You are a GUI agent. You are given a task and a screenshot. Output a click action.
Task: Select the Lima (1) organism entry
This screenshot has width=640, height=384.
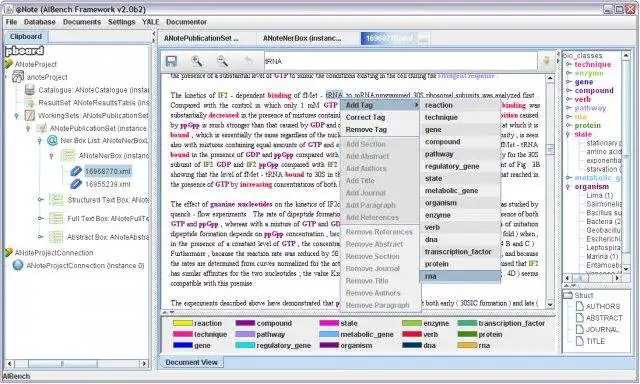600,195
